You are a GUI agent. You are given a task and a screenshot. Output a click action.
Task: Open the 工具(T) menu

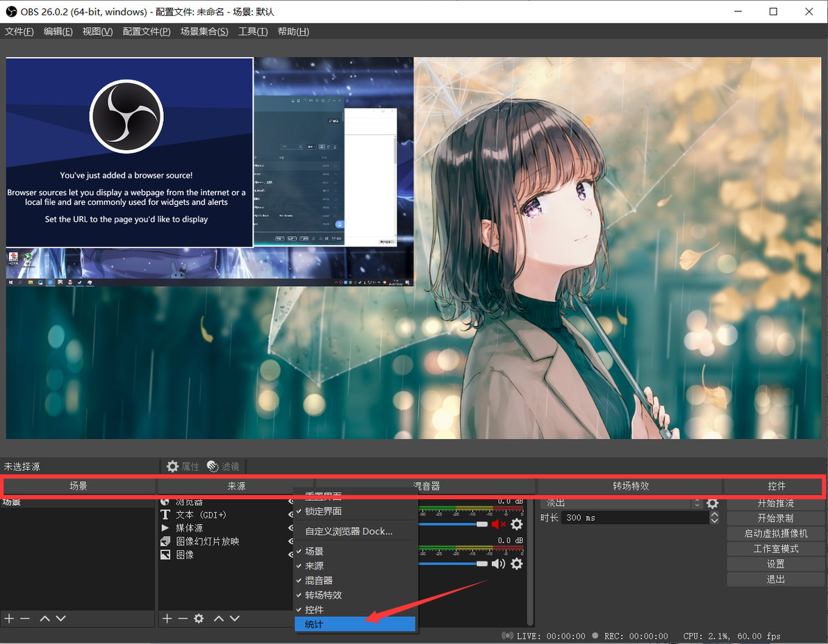click(252, 32)
